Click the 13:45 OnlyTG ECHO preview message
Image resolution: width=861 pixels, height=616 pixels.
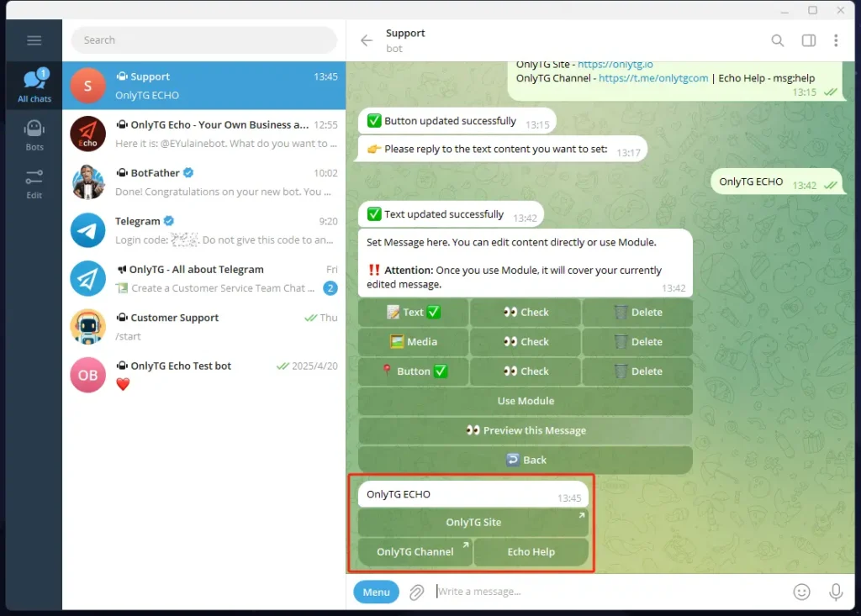(x=473, y=494)
